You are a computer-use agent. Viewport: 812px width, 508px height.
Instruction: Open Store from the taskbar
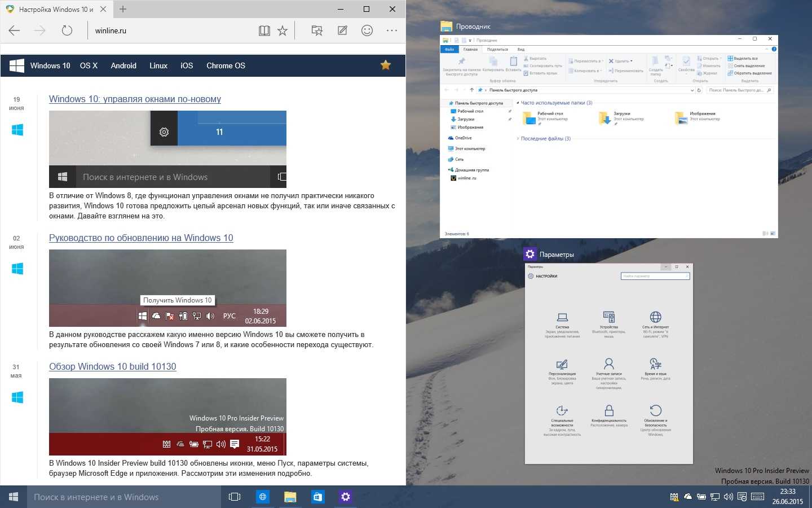(x=317, y=497)
